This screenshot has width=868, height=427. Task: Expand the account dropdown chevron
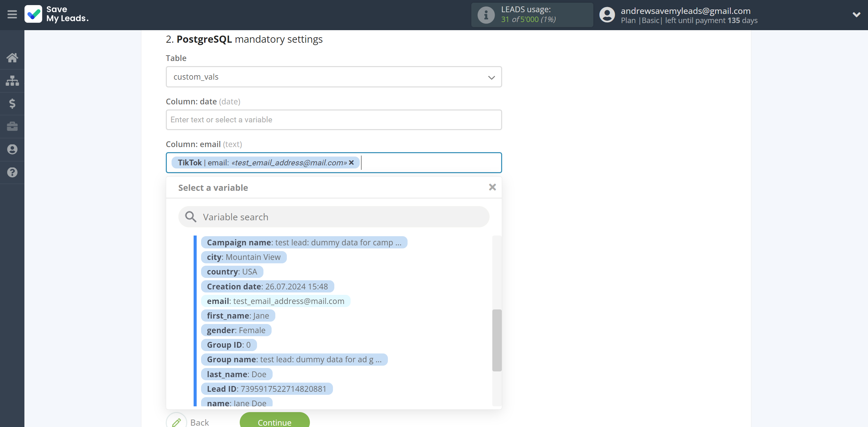click(856, 15)
